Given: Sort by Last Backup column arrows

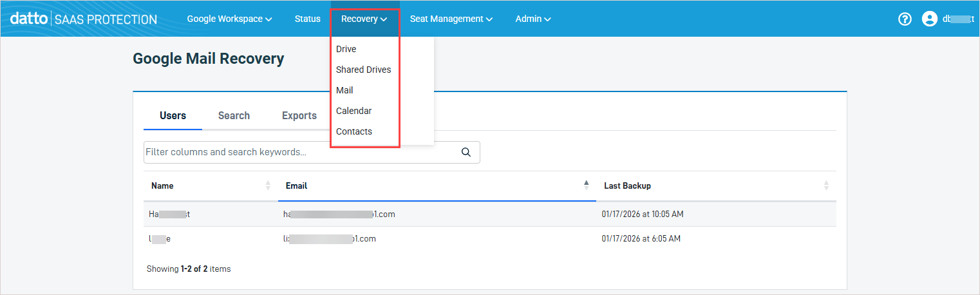Looking at the screenshot, I should pyautogui.click(x=826, y=186).
